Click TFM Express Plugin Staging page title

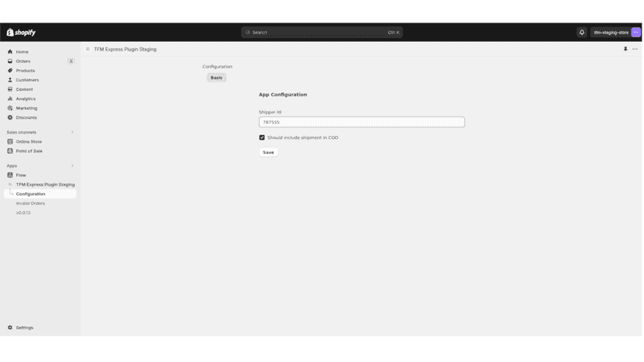(125, 49)
